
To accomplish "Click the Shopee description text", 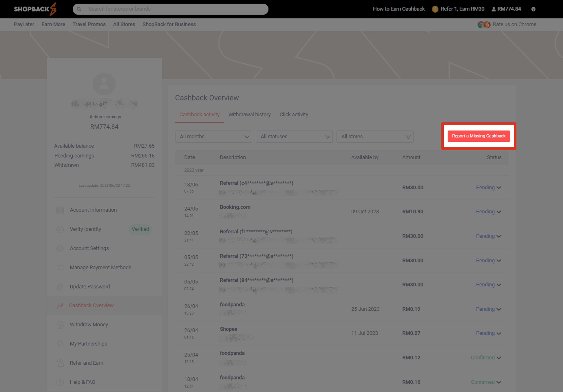I will point(228,329).
